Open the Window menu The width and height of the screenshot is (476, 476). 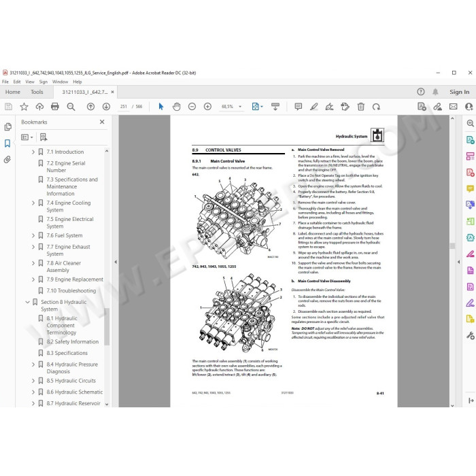click(60, 82)
